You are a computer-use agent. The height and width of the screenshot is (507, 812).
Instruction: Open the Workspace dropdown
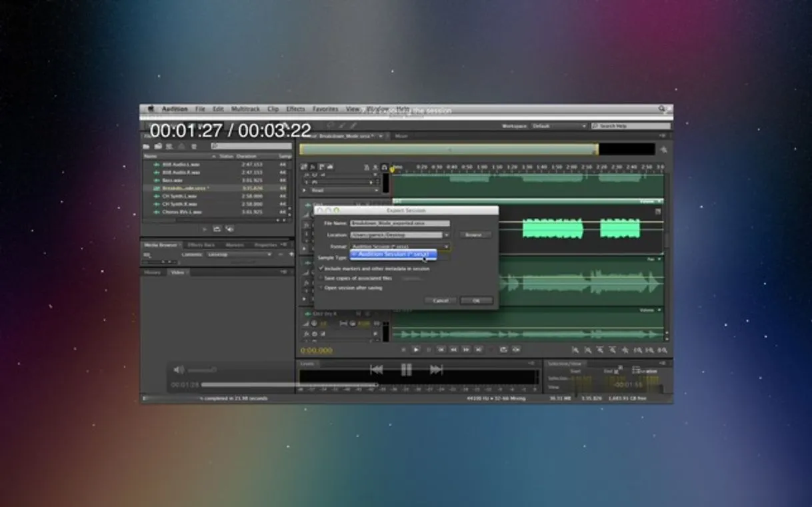click(x=559, y=126)
